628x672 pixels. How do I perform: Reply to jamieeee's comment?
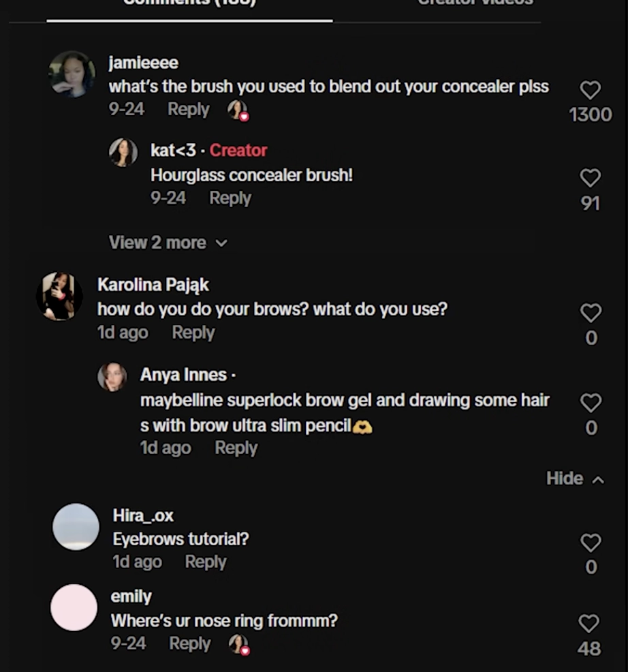pos(189,109)
